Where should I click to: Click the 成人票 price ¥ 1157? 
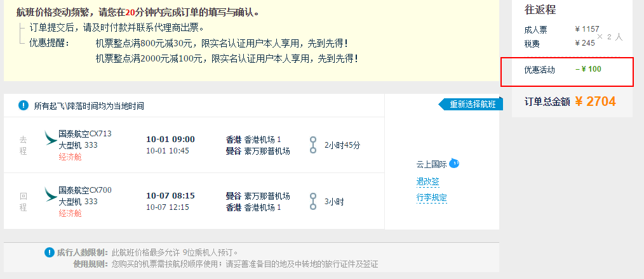click(587, 29)
